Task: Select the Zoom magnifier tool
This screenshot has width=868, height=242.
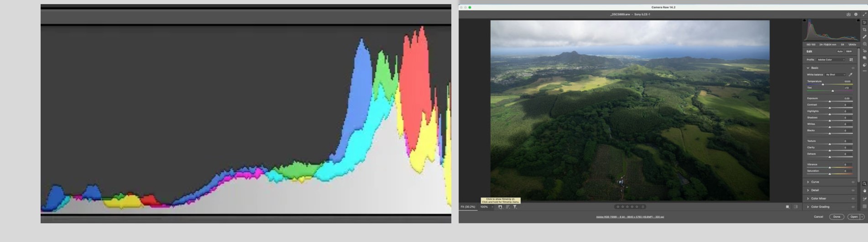Action: [x=864, y=184]
